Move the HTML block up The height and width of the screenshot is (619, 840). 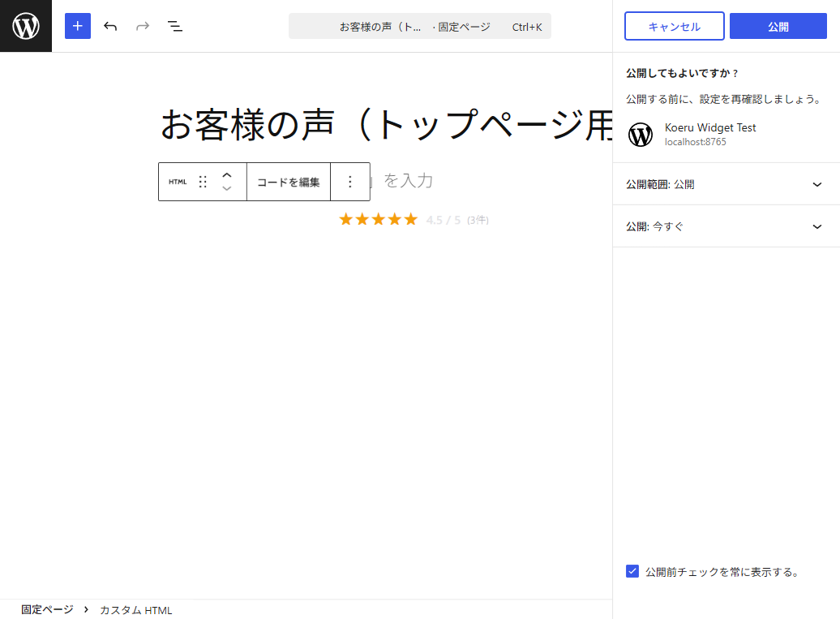(x=226, y=175)
